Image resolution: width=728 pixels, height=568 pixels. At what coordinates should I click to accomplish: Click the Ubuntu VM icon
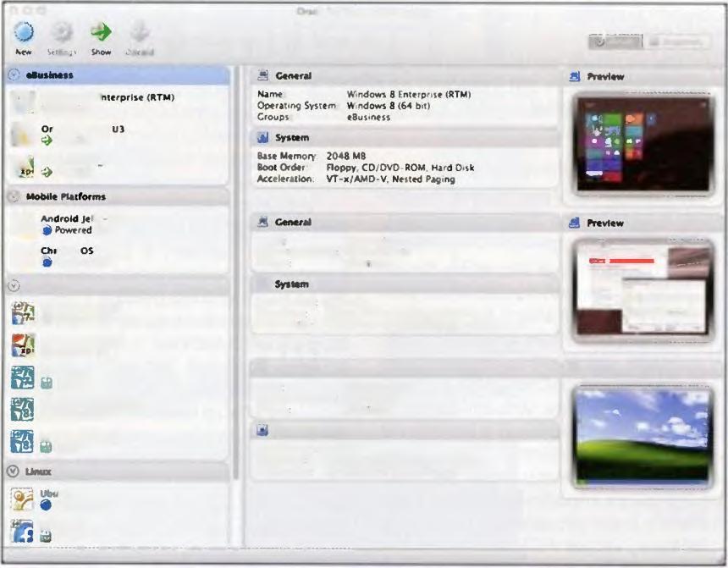[x=22, y=499]
